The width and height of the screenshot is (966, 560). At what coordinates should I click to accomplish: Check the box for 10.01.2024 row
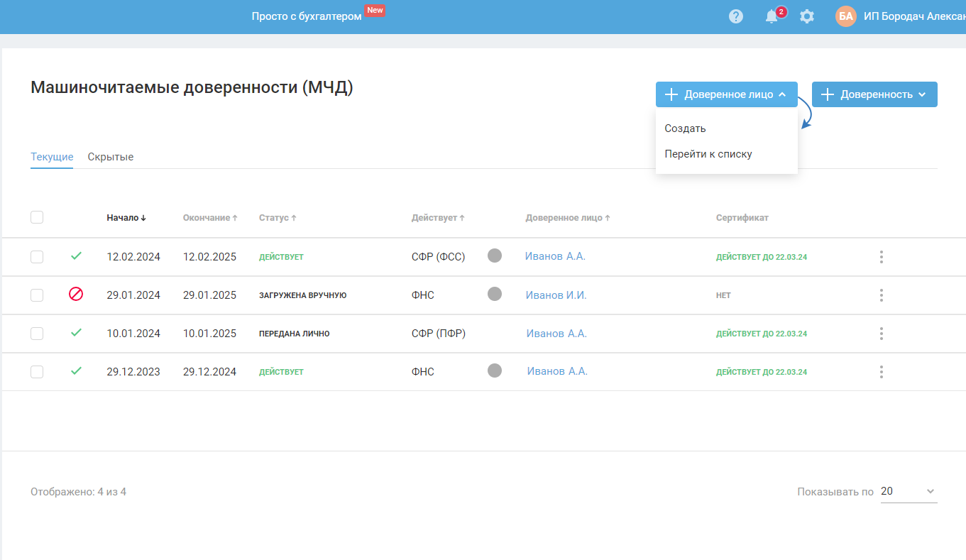(37, 334)
